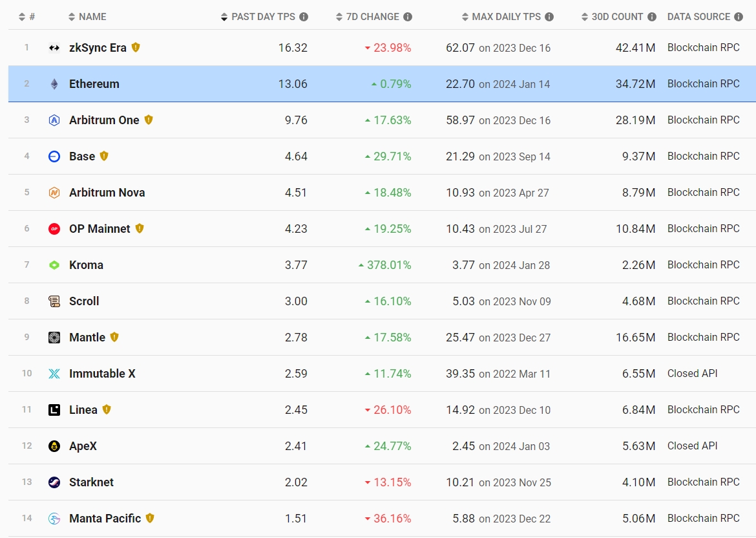Click the info icon beside DATA SOURCE
756x538 pixels.
pos(739,17)
